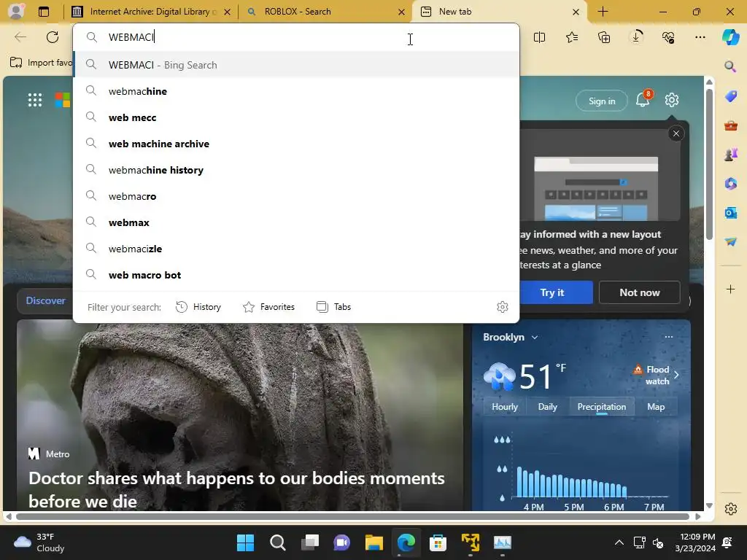This screenshot has height=560, width=747.
Task: Open sidebar Search icon
Action: click(730, 66)
